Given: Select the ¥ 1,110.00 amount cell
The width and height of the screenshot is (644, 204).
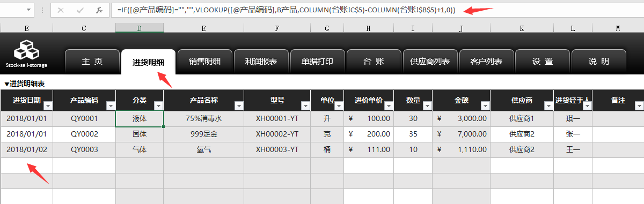Looking at the screenshot, I should point(461,149).
